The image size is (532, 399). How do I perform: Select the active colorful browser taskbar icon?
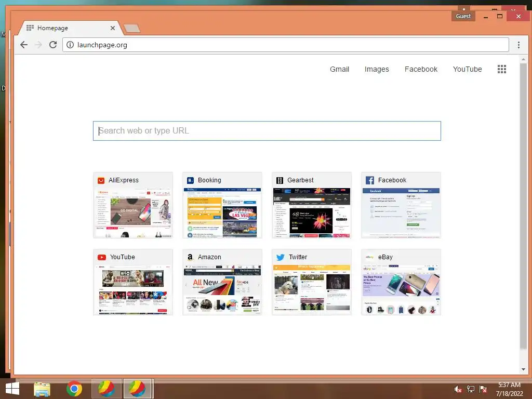tap(137, 389)
